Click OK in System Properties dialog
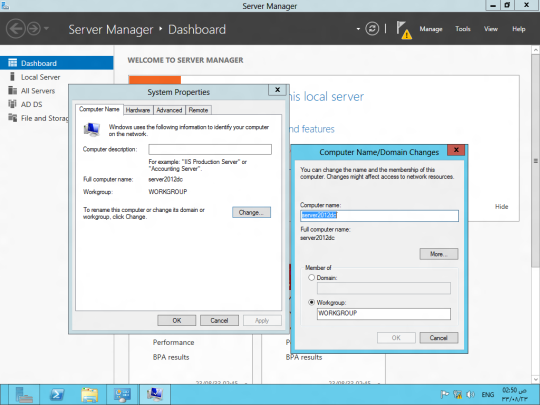Viewport: 540px width, 405px height. click(x=177, y=320)
